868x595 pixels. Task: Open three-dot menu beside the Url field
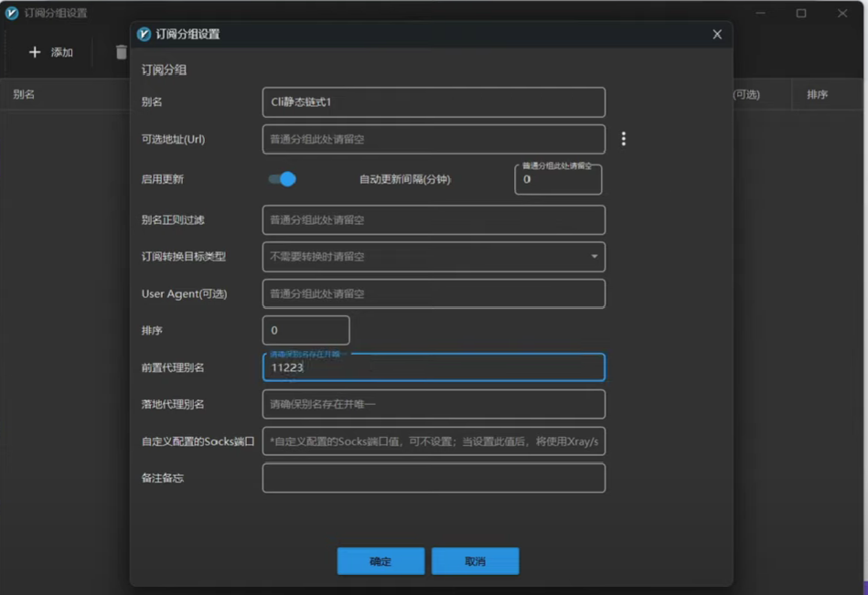[x=624, y=139]
